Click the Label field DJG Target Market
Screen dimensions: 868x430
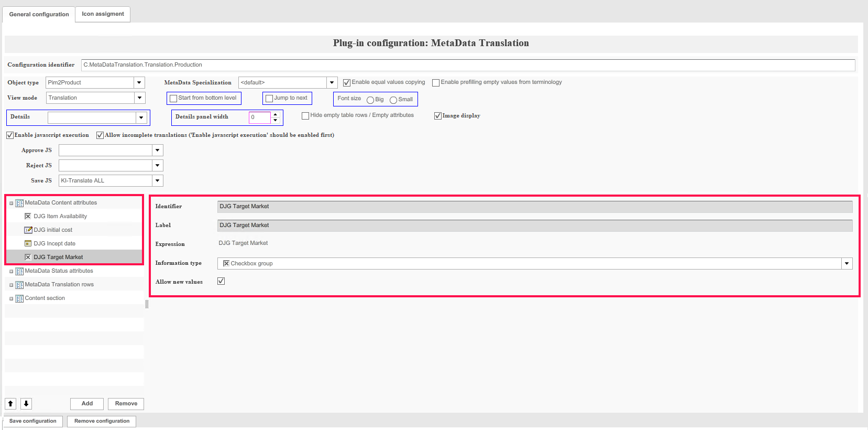click(x=535, y=225)
